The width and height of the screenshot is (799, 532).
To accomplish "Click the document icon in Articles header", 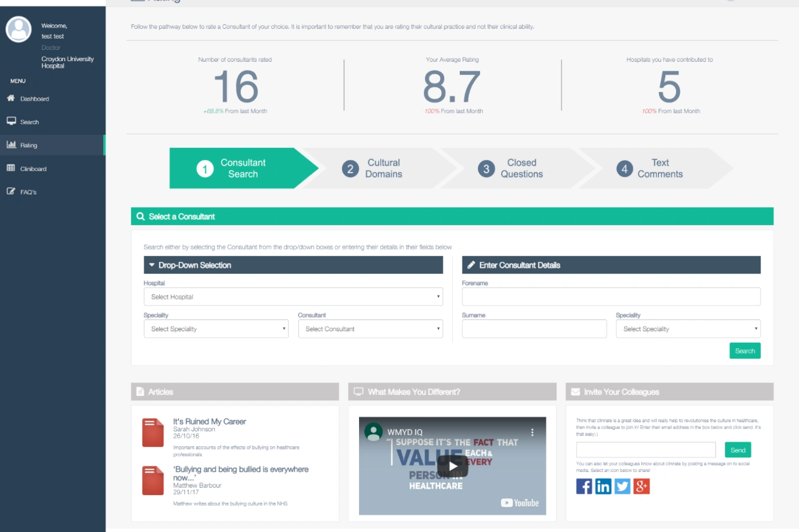I will click(140, 391).
